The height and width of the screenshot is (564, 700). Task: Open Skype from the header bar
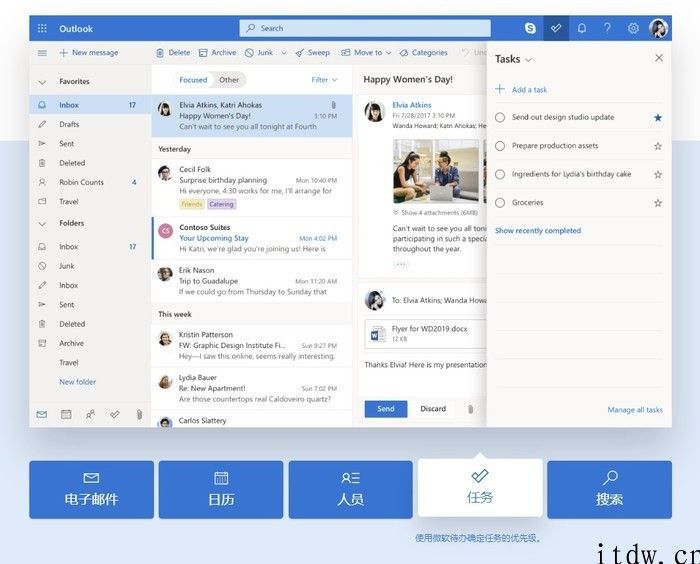pyautogui.click(x=530, y=29)
